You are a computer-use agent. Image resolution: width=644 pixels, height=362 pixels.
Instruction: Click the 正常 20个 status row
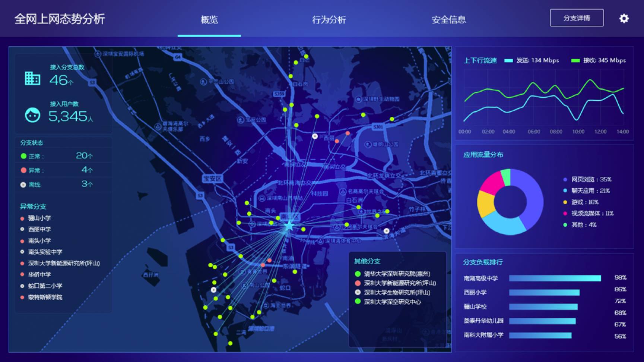coord(63,156)
